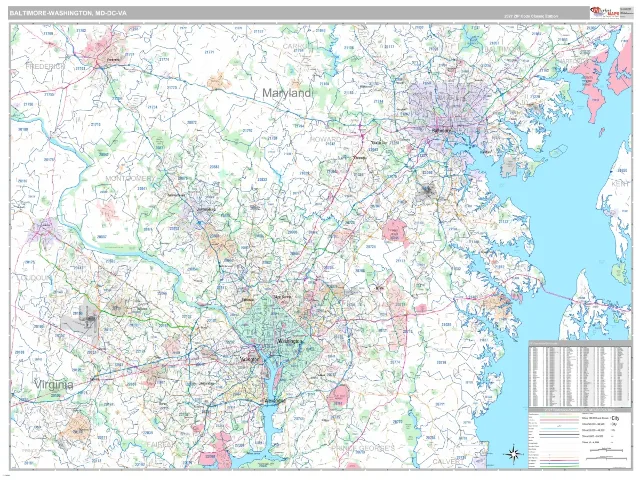Screen dimensions: 640x480
Task: Click the CARROLL county label
Action: coord(299,46)
